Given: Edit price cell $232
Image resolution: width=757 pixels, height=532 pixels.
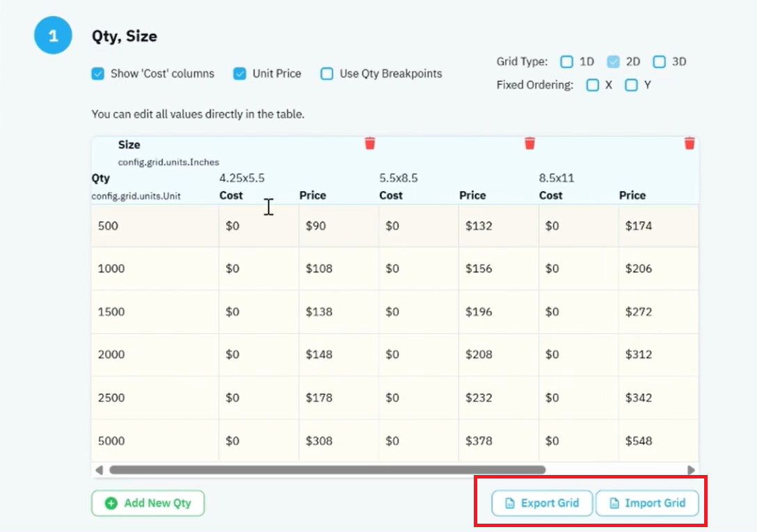Looking at the screenshot, I should 499,398.
